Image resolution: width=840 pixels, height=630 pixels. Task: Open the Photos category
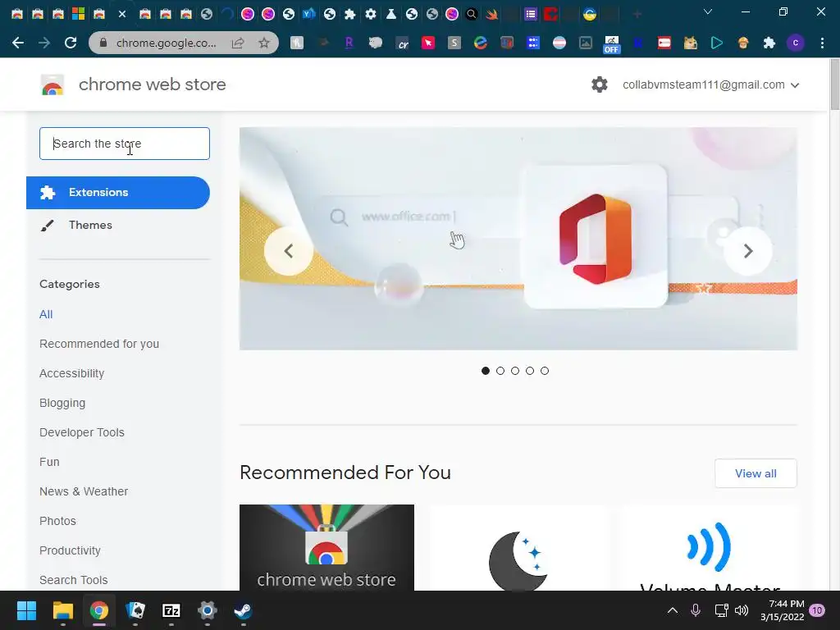point(57,521)
